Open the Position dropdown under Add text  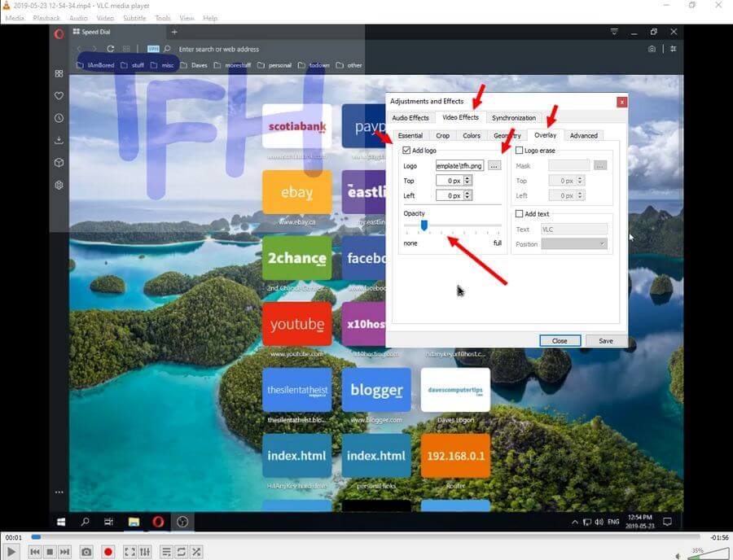tap(574, 243)
